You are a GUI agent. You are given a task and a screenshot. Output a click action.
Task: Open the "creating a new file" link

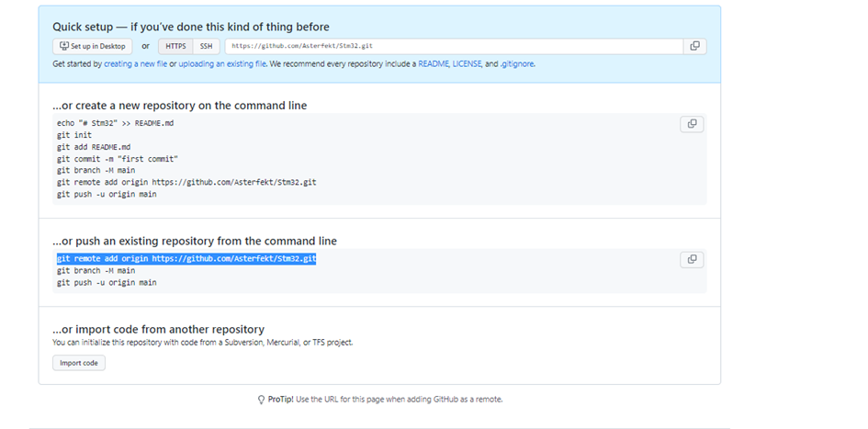[x=135, y=64]
